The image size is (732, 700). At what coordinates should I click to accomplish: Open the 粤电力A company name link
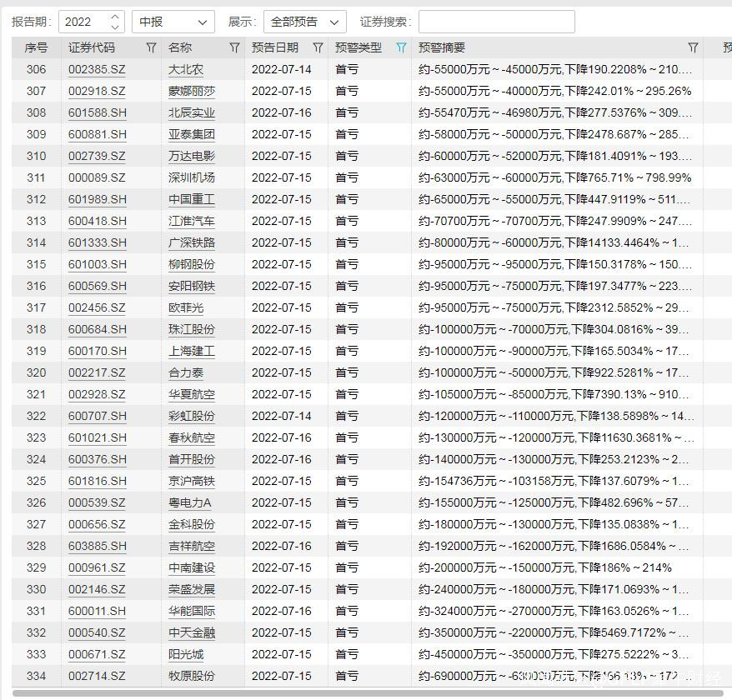point(189,502)
